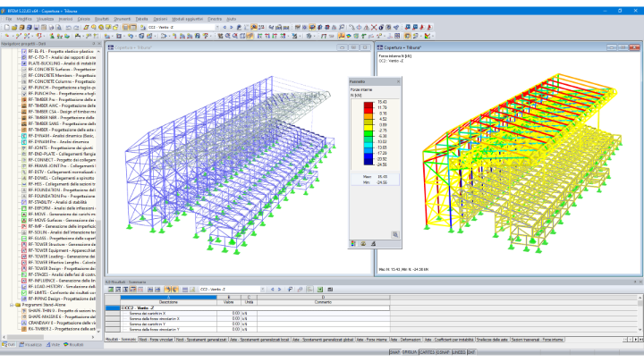Open the Viste navigator tab
The height and width of the screenshot is (362, 644).
[52, 345]
